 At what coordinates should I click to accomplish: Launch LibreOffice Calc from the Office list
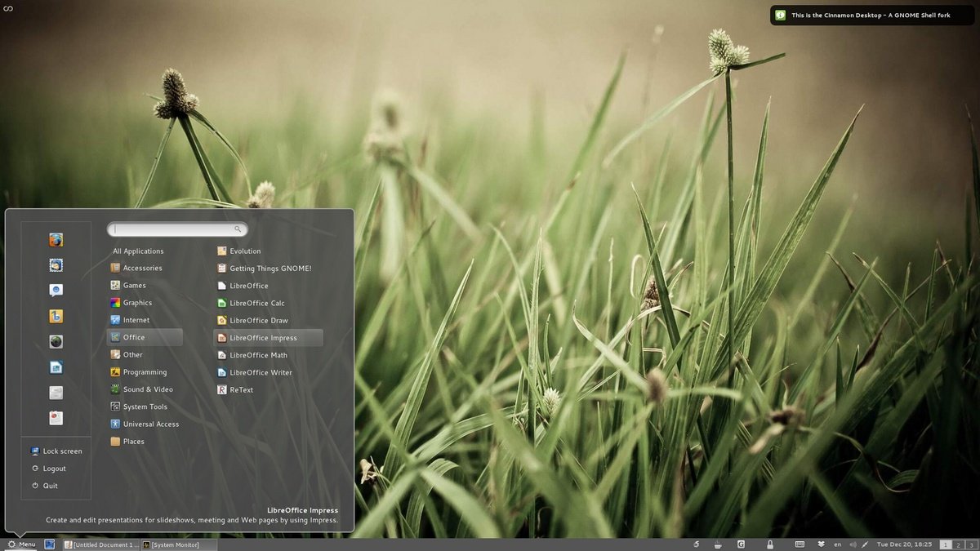256,303
